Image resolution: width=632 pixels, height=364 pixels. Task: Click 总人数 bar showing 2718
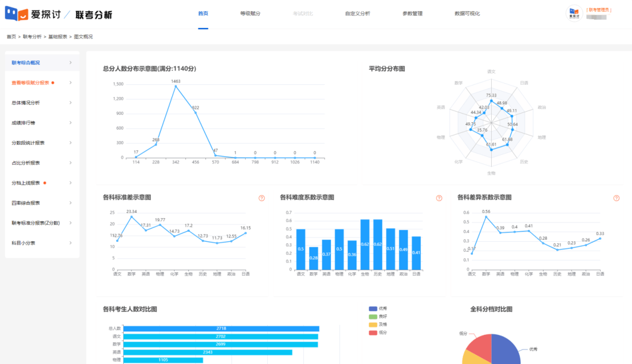point(221,329)
